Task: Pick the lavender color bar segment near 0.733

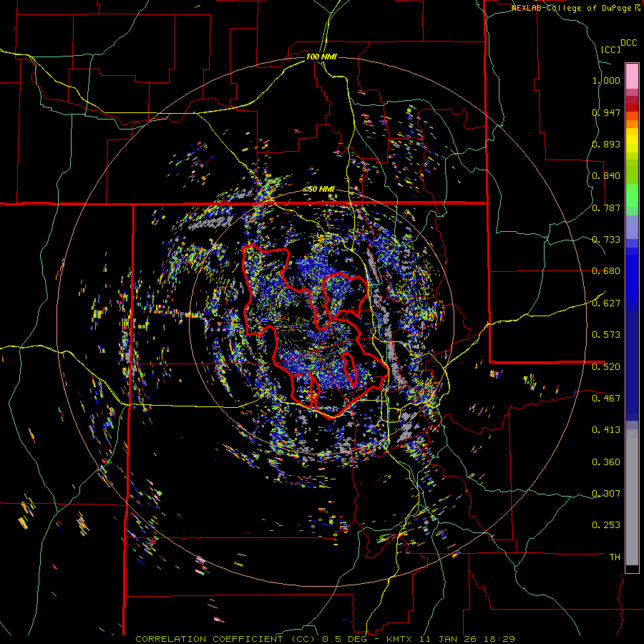Action: click(632, 227)
